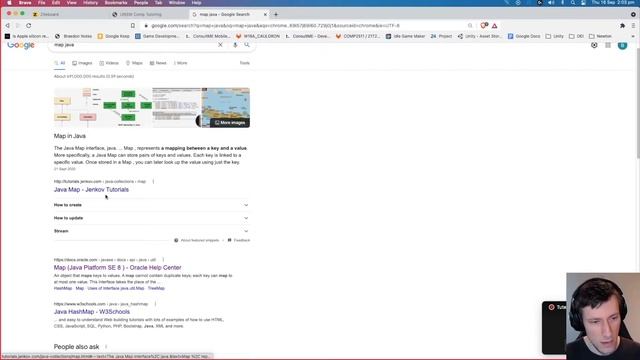
Task: Click the Feedback link under snippet
Action: pos(239,240)
